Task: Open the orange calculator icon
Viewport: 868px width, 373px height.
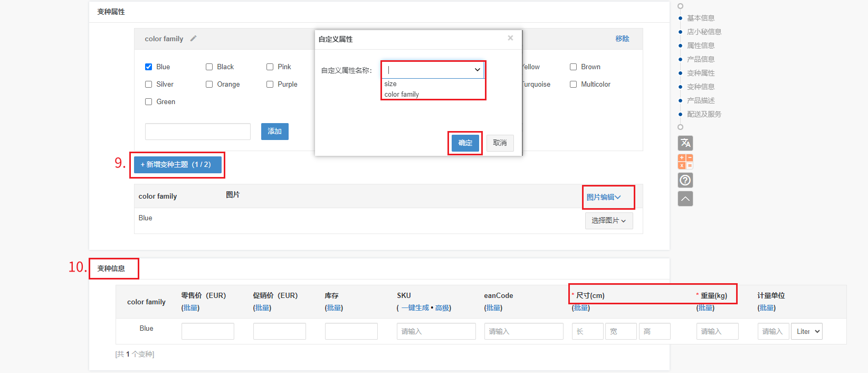Action: (x=685, y=162)
